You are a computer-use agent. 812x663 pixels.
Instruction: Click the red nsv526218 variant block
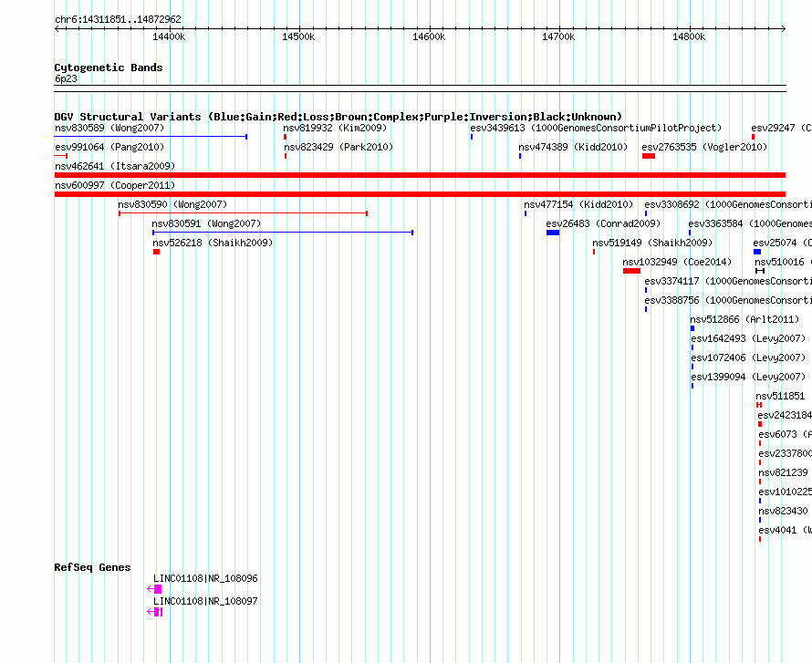[156, 252]
